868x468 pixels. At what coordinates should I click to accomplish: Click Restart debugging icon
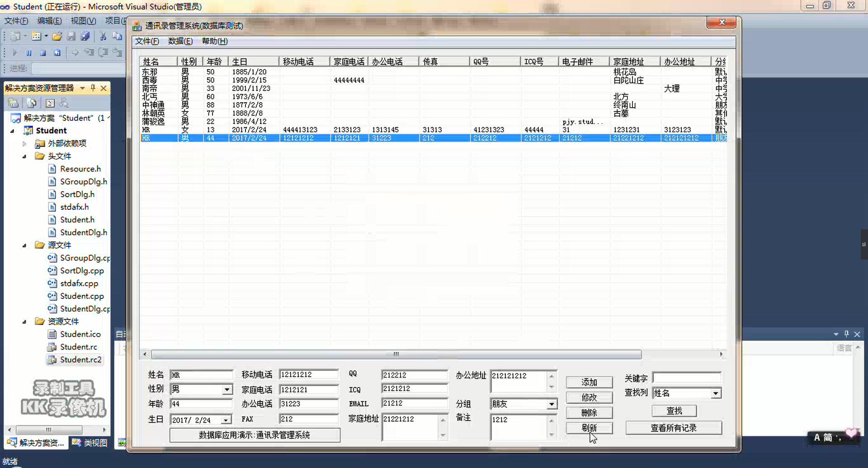(57, 52)
